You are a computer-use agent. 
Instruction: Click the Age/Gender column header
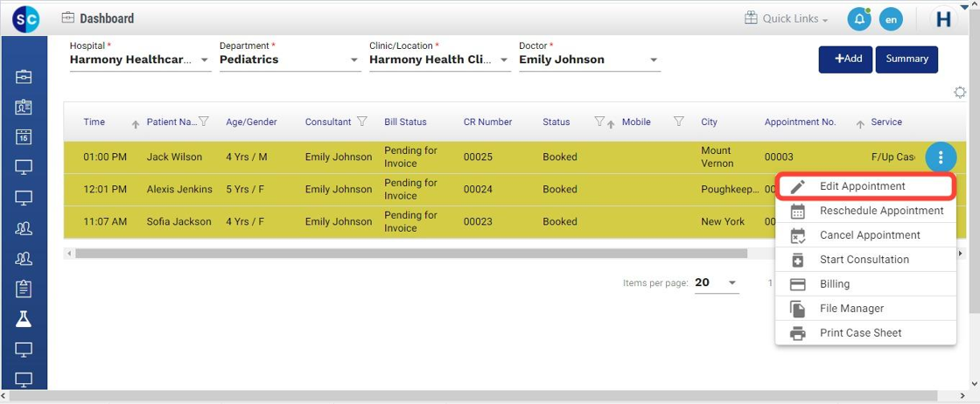[251, 122]
